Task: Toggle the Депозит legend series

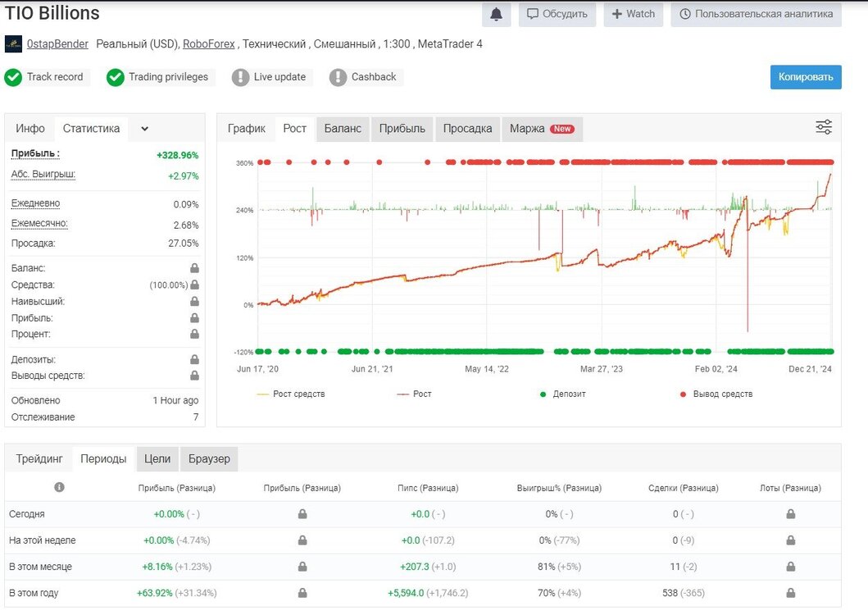Action: click(562, 394)
